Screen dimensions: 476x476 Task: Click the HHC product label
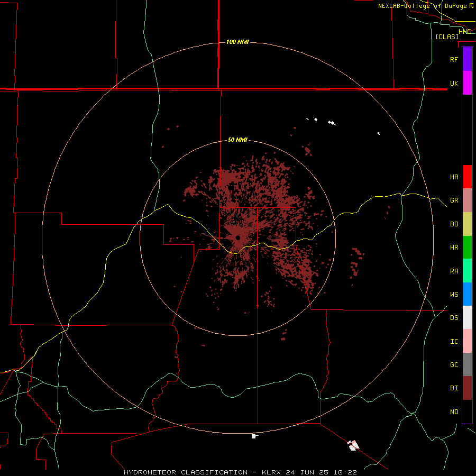coord(465,32)
